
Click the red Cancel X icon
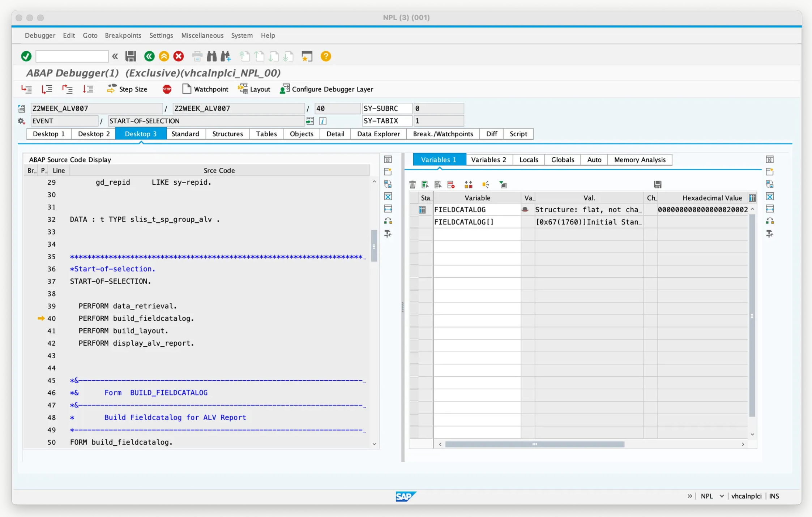point(179,56)
